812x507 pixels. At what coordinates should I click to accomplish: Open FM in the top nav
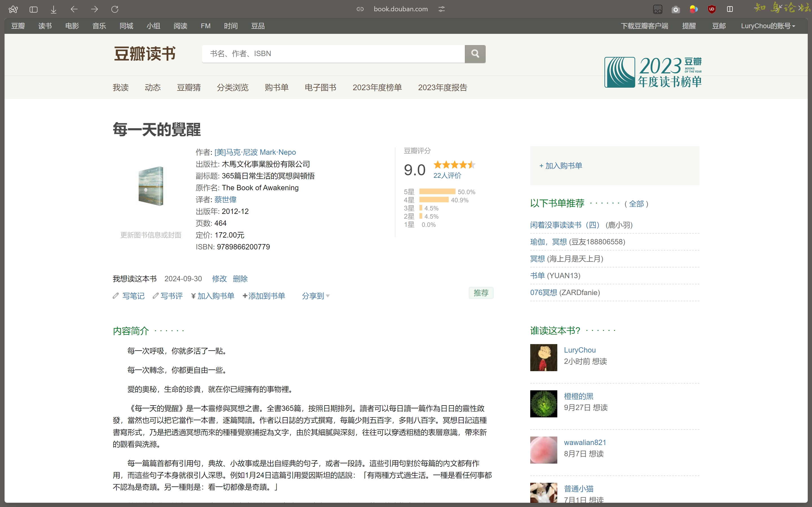(206, 26)
